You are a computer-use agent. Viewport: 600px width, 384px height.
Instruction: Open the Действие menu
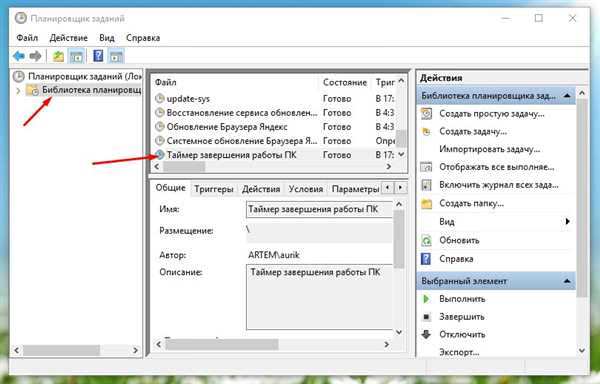pyautogui.click(x=68, y=38)
